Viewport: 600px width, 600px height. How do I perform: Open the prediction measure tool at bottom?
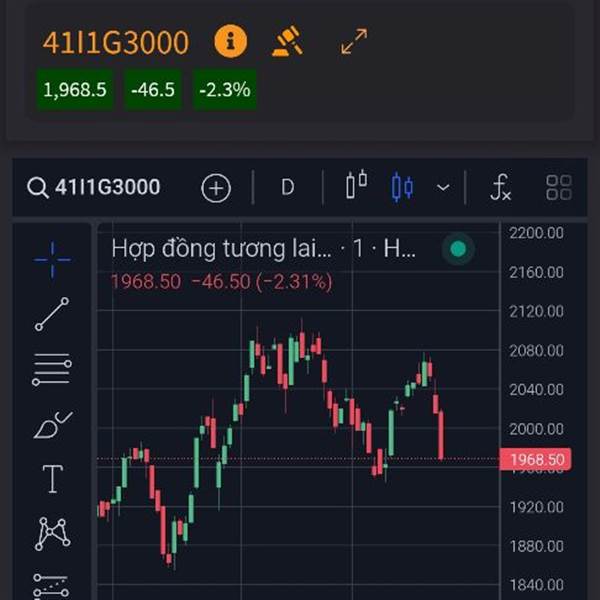pyautogui.click(x=52, y=584)
